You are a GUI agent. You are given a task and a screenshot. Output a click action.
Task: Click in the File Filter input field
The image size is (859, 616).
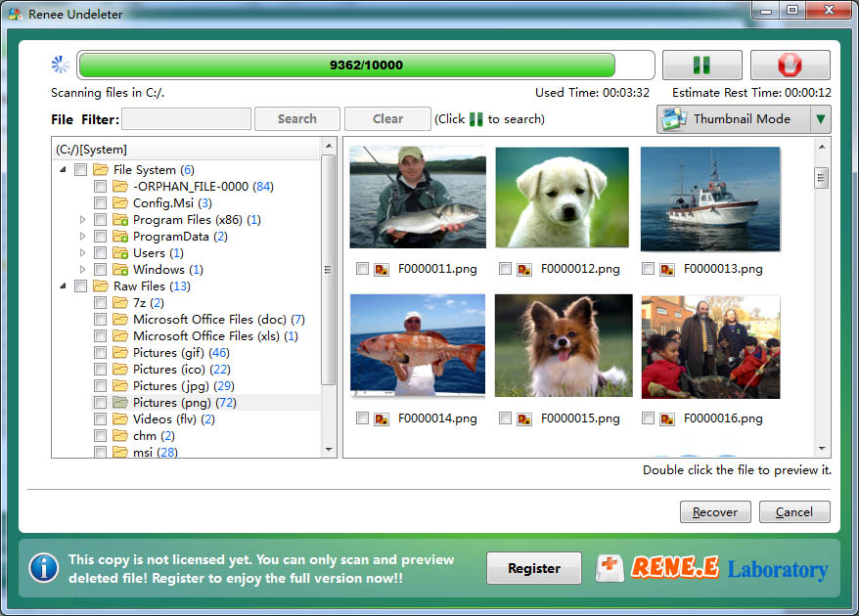[x=186, y=119]
